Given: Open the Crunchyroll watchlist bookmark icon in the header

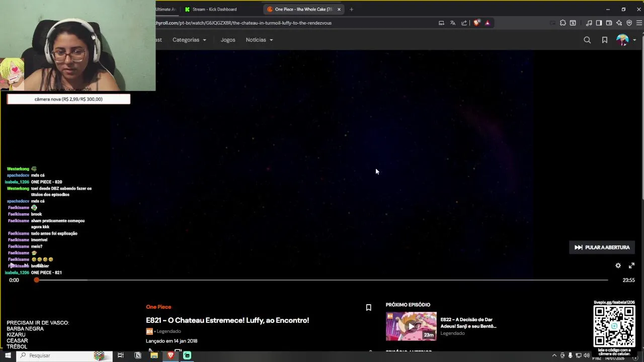Looking at the screenshot, I should [x=605, y=40].
